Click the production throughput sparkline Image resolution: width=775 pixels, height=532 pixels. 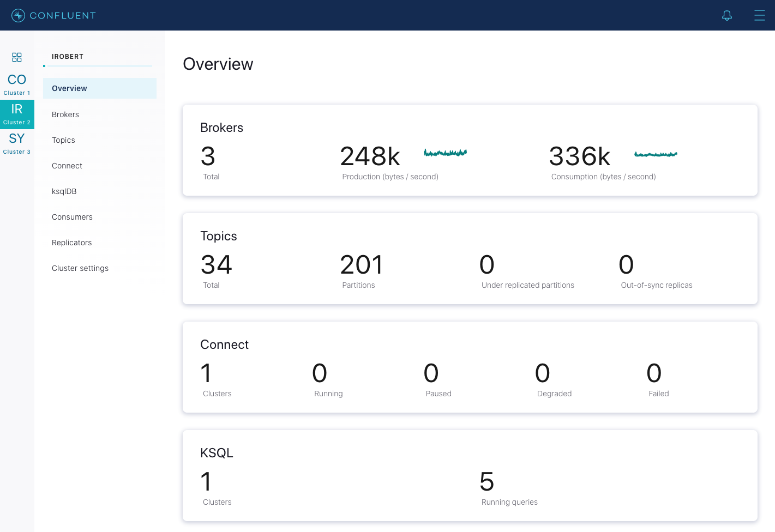point(445,153)
